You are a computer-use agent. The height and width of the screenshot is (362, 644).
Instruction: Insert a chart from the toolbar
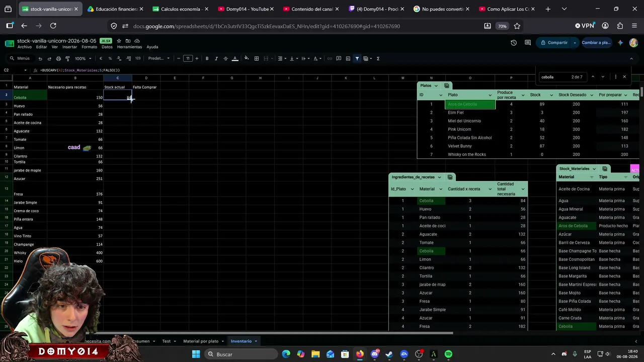[x=348, y=58]
